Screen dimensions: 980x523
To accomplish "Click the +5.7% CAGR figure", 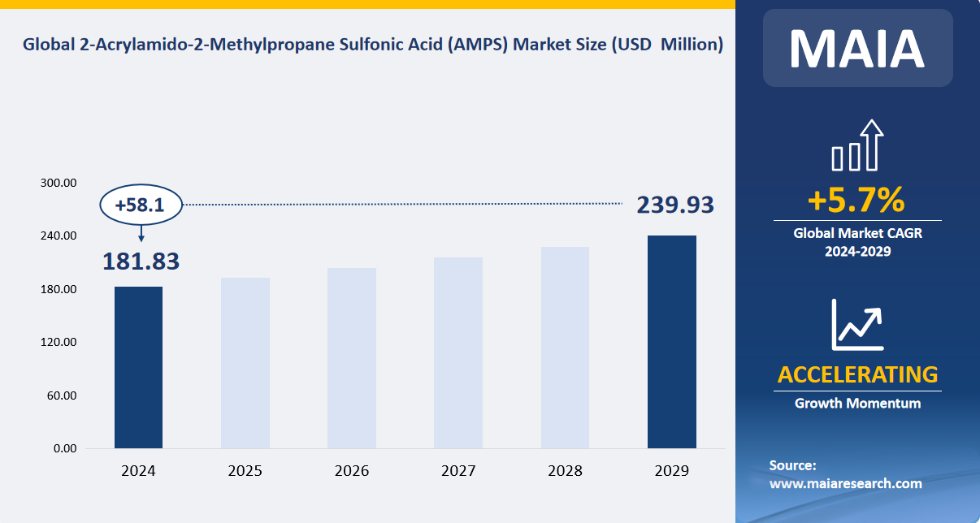I will point(857,200).
